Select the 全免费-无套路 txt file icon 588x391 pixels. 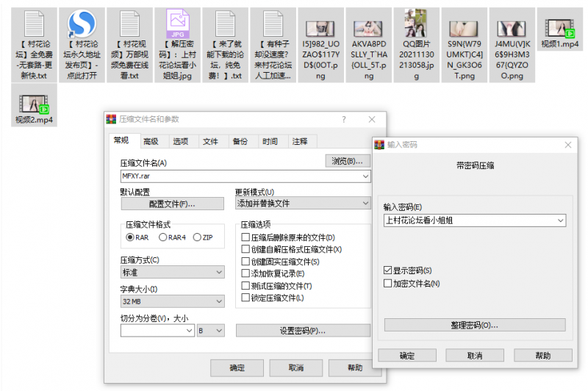[x=34, y=26]
